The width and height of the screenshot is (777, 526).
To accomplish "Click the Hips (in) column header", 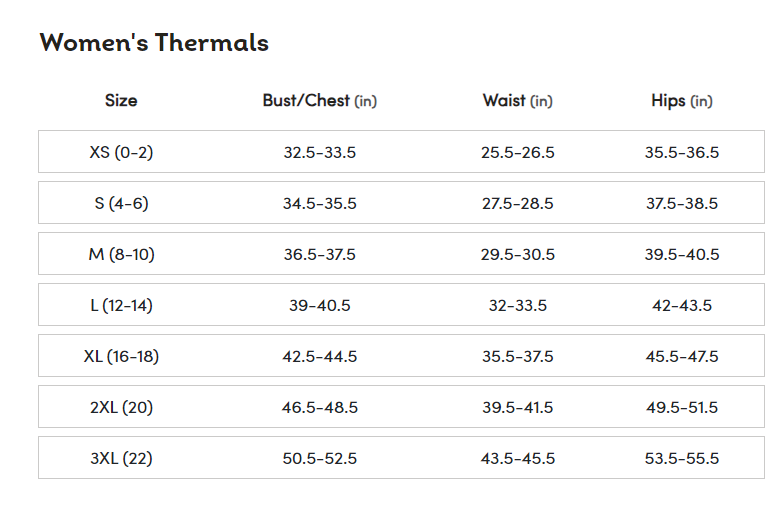I will point(681,101).
